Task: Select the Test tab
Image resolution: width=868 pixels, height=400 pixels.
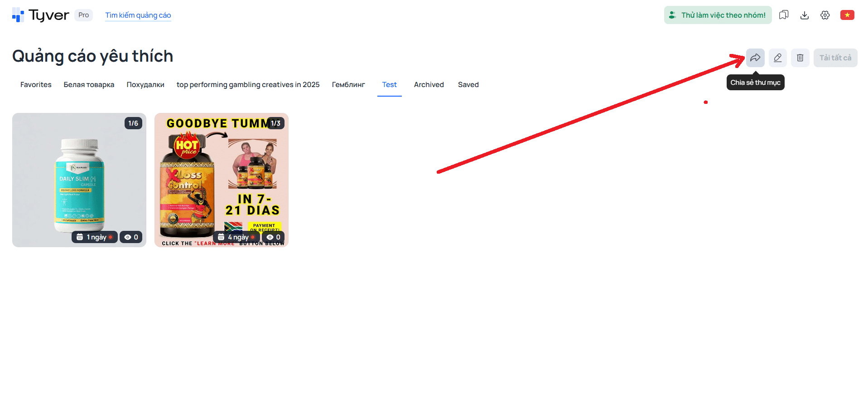Action: click(390, 84)
